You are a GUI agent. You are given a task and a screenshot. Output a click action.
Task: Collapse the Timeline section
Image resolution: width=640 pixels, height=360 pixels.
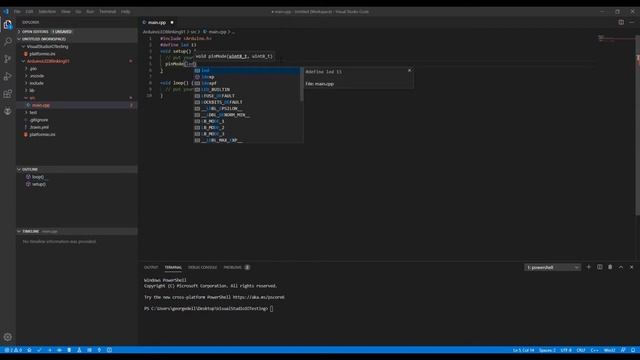[77, 231]
